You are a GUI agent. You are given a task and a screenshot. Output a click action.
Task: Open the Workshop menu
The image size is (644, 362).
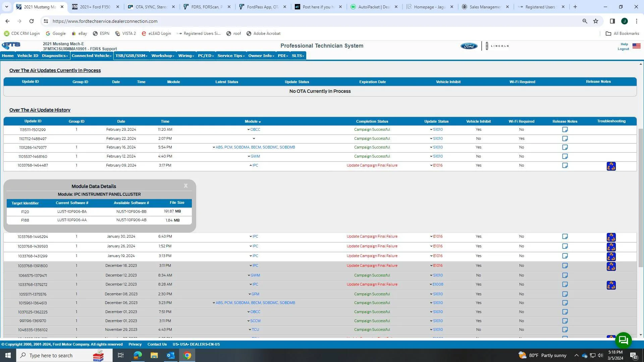(x=163, y=56)
